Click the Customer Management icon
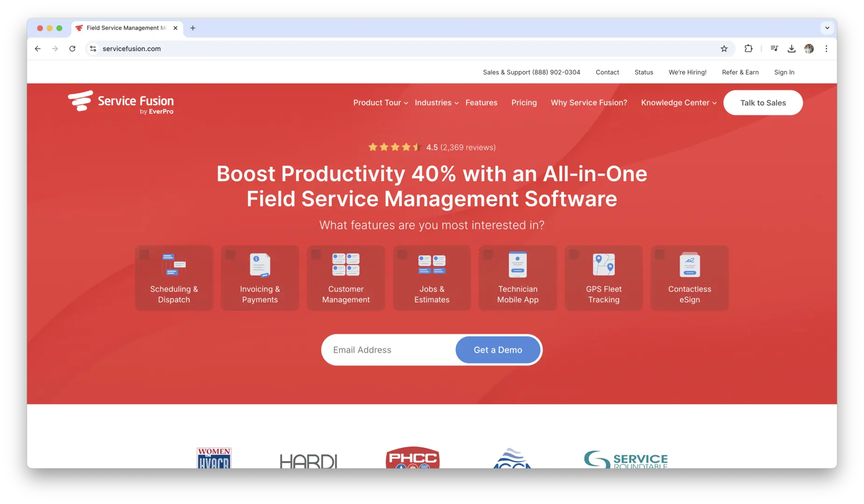Image resolution: width=864 pixels, height=504 pixels. click(346, 265)
